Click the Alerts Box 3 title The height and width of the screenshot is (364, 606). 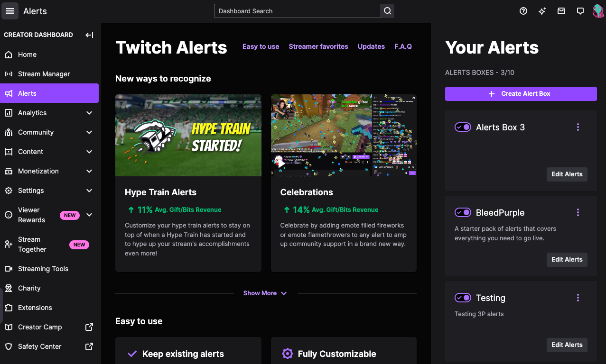[500, 127]
